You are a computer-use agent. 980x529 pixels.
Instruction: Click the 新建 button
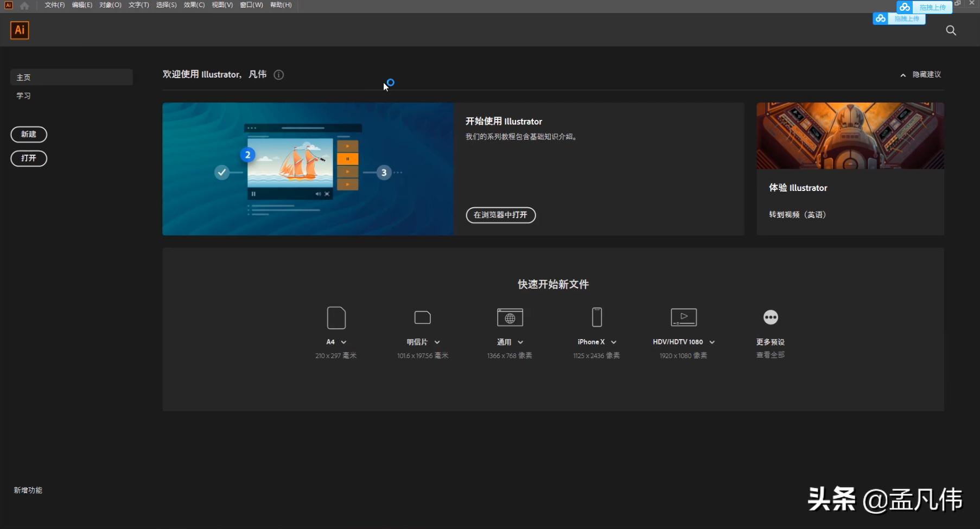29,135
